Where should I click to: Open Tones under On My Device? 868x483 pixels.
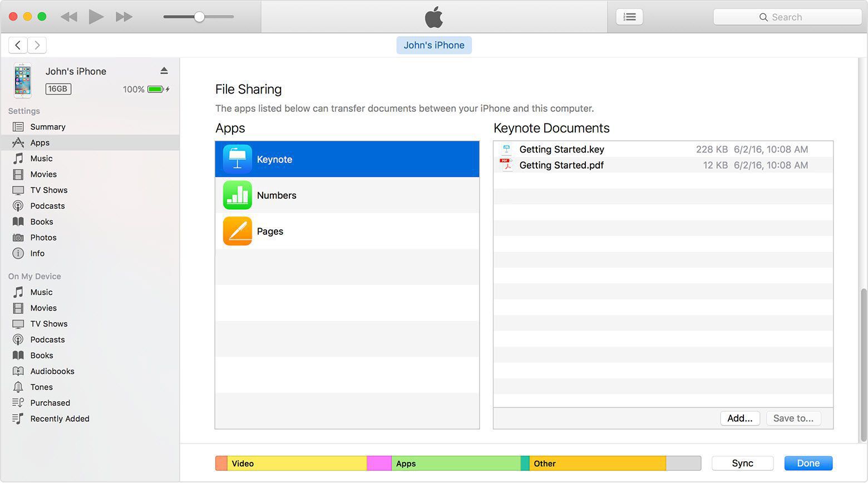(90, 387)
